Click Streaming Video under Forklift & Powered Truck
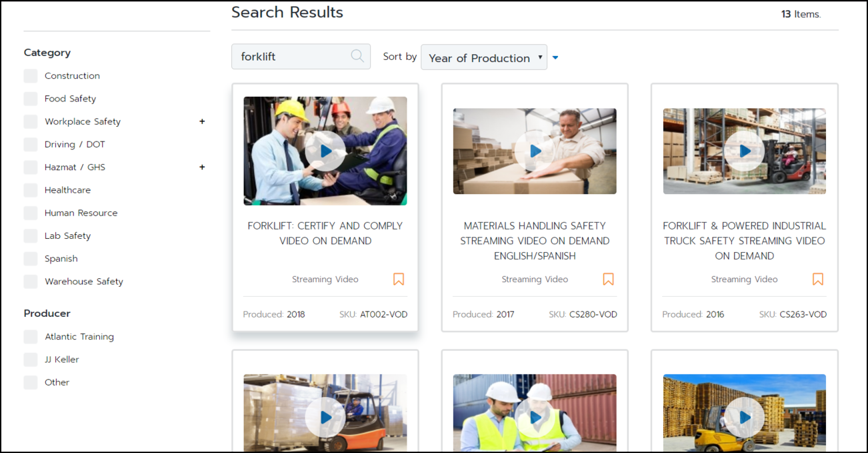 [745, 280]
